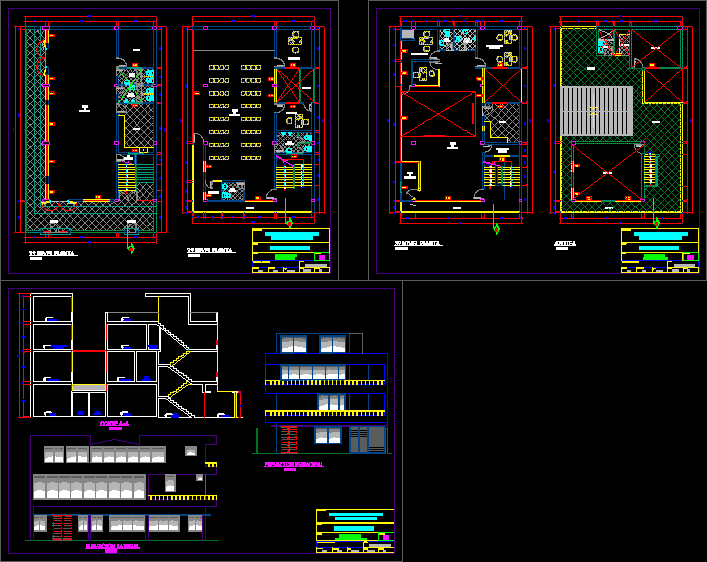
Task: Click the Azotea title label
Action: pos(564,243)
